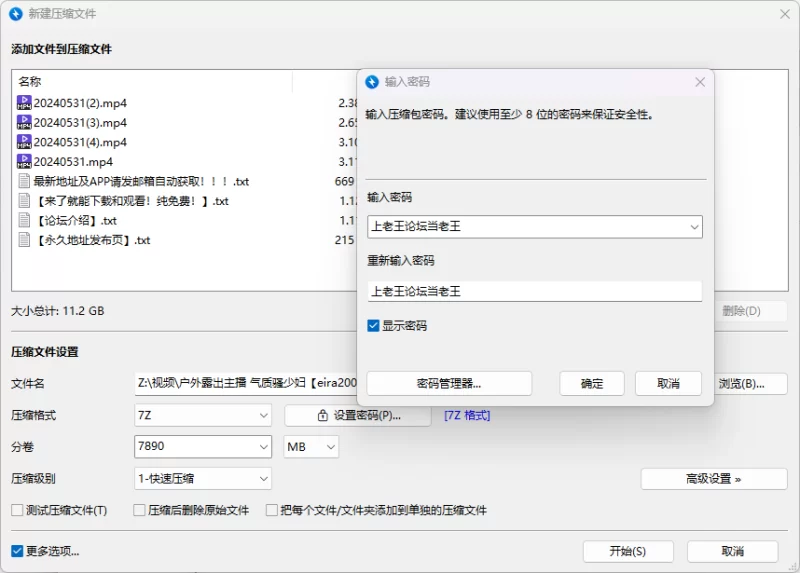Screen dimensions: 800x573
Task: Click the 重新输入密码 input field
Action: coord(534,291)
